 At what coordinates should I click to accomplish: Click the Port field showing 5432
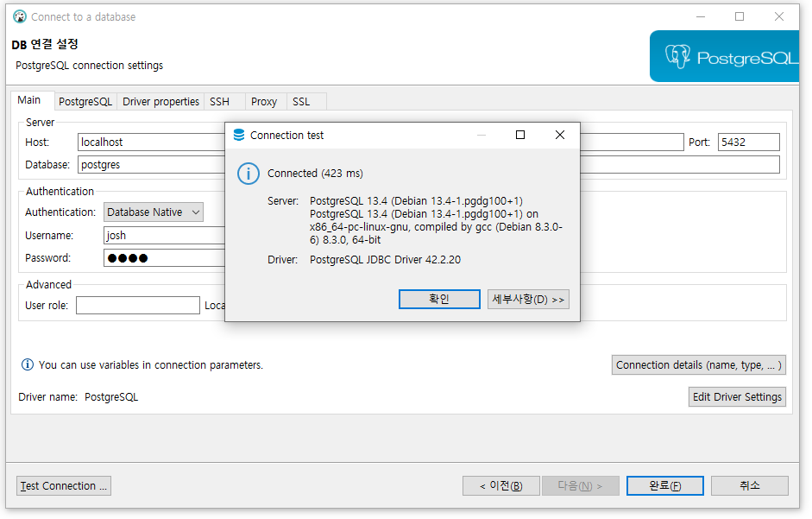748,142
